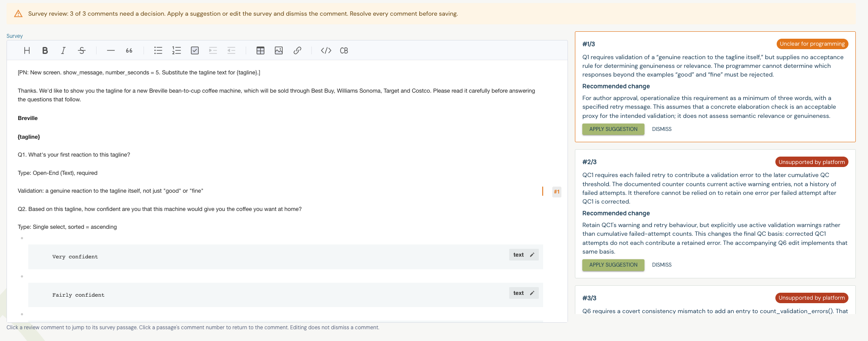Select the 'Unclear for programming' tag
Viewport: 868px width, 341px height.
coord(812,44)
